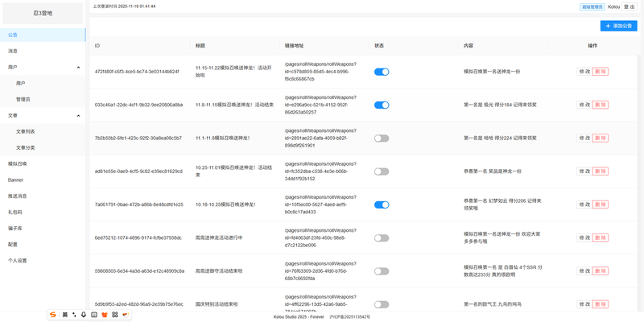Viewport: 644px width, 322px height.
Task: Click the Kolou username in header
Action: (x=613, y=6)
